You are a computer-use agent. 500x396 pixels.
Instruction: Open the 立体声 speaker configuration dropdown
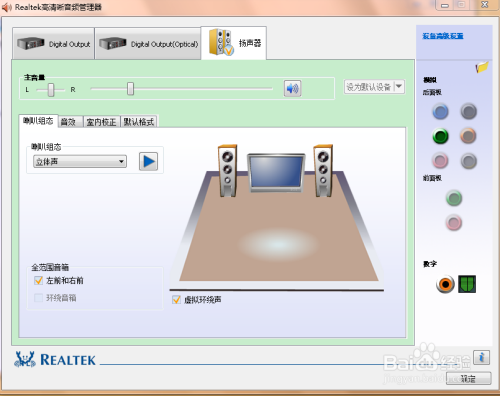pos(80,162)
